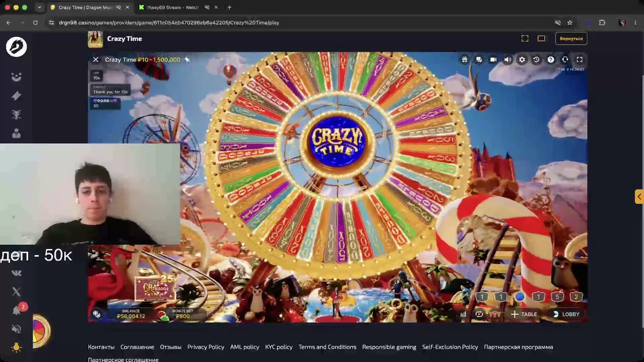Click the star next to the bet limits
Viewport: 644px width, 362px height.
(x=187, y=60)
